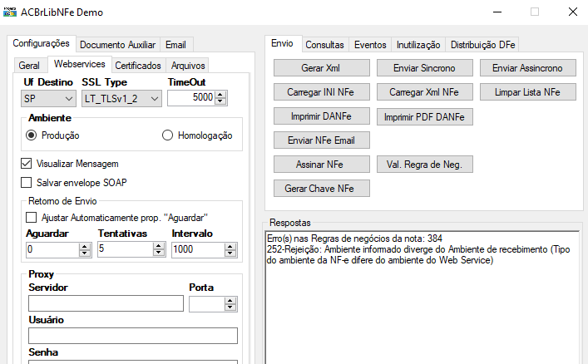
Task: Switch to the Distribuição DFe tab
Action: 483,45
